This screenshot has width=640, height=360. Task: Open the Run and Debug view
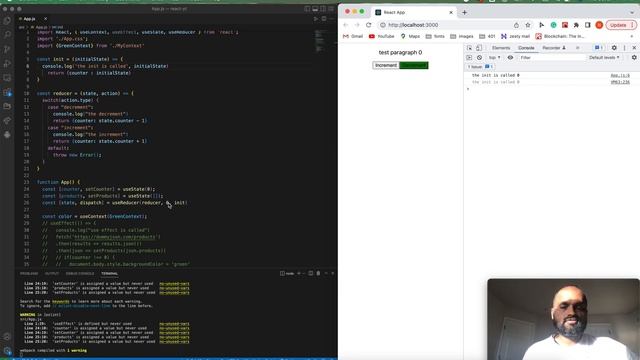click(x=7, y=64)
